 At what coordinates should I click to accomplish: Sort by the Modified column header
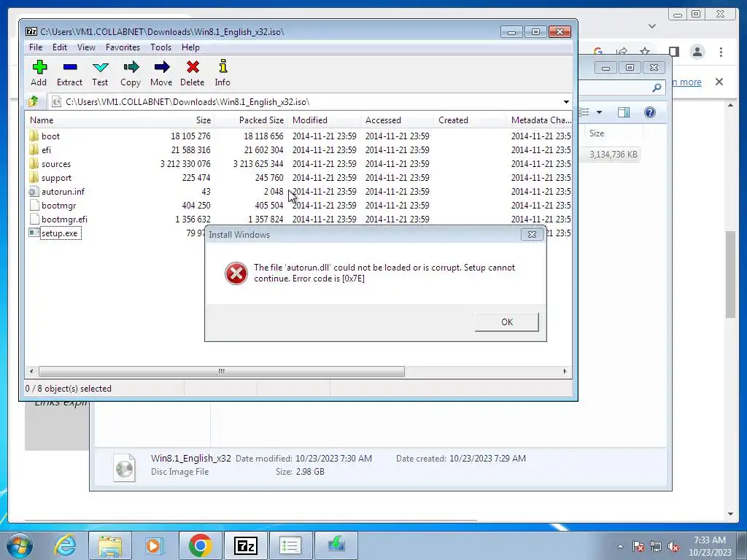pos(324,120)
